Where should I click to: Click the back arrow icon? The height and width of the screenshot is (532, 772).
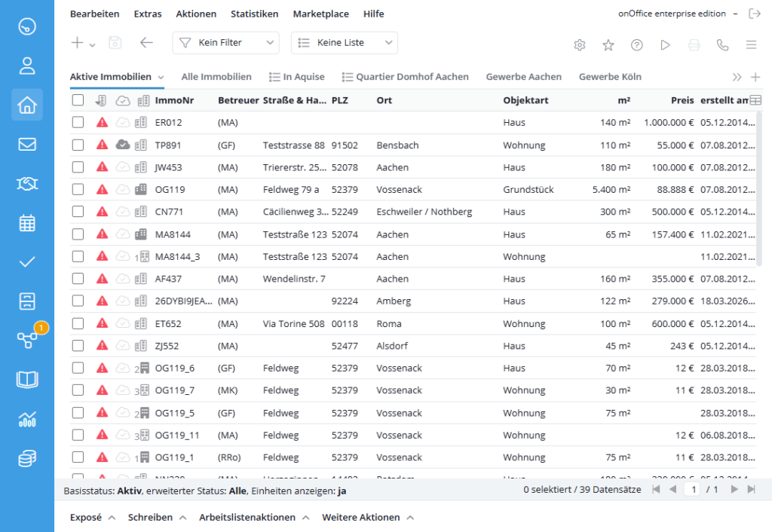pos(146,43)
